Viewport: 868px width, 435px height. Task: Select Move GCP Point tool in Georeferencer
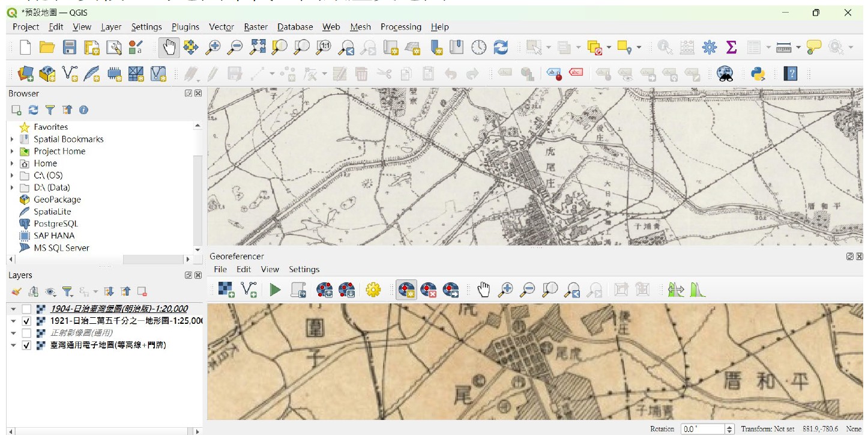point(451,290)
